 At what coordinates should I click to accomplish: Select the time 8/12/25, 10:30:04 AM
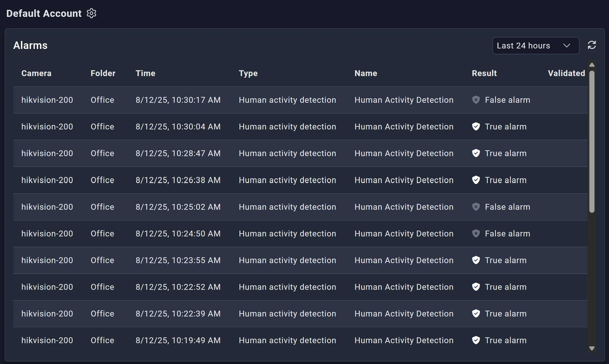[x=178, y=127]
